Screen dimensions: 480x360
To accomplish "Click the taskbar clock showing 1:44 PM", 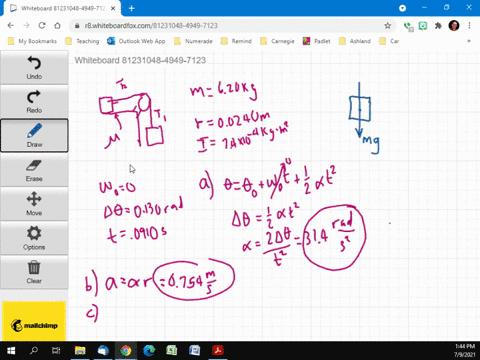I will 464,351.
